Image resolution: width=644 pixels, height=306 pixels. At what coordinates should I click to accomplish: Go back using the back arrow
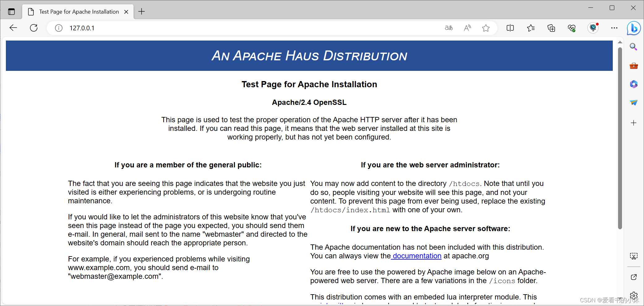(x=13, y=28)
